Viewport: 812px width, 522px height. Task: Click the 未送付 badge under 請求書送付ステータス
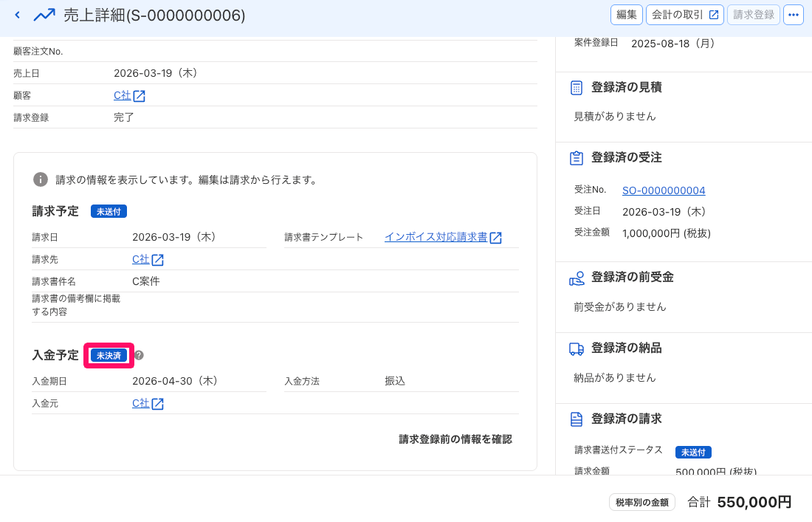pyautogui.click(x=693, y=452)
